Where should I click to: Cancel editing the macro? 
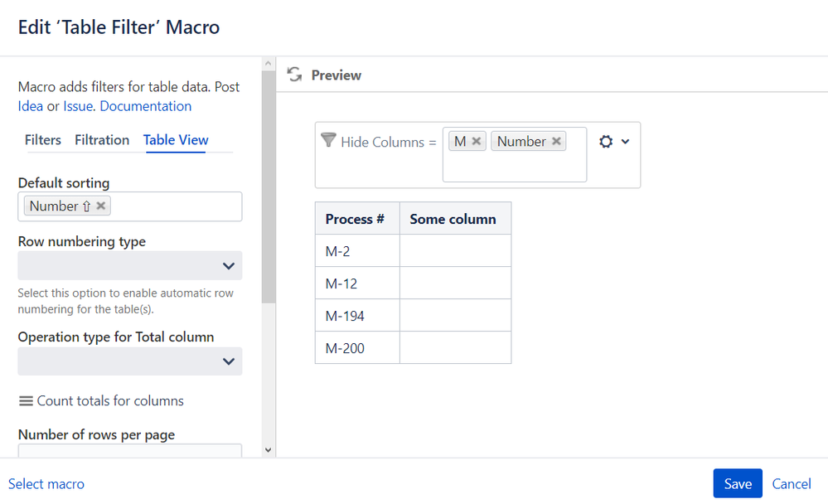(792, 484)
